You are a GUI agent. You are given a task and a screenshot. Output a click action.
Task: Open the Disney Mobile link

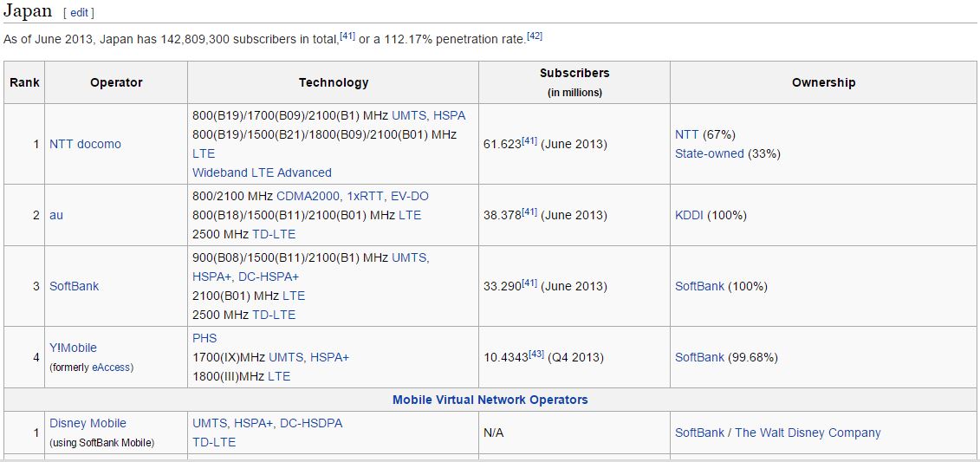pyautogui.click(x=88, y=423)
